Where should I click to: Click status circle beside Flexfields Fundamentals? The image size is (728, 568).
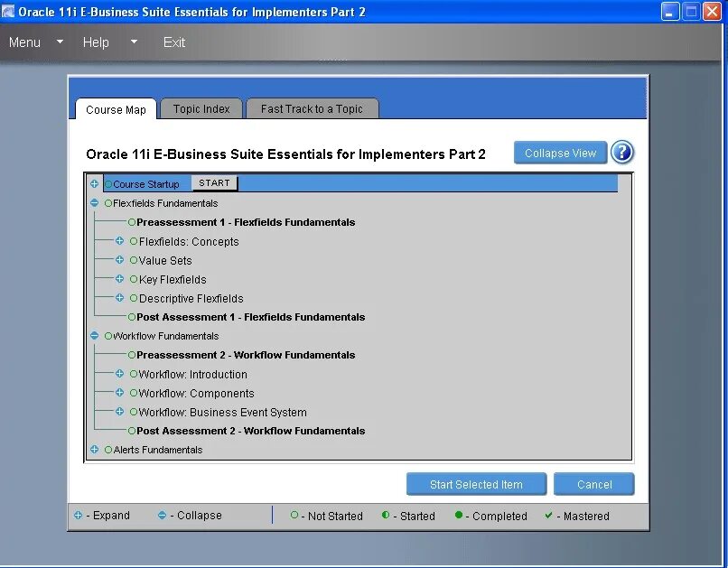(108, 203)
